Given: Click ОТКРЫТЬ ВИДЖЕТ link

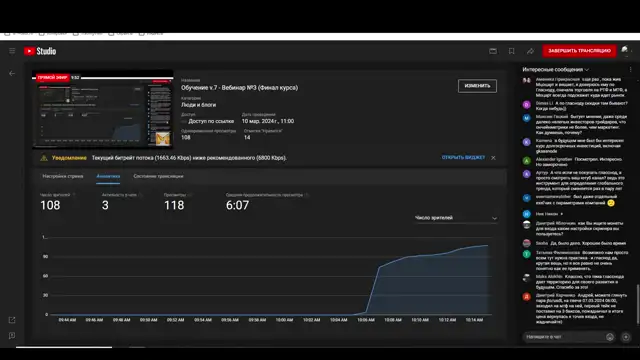Looking at the screenshot, I should [463, 158].
